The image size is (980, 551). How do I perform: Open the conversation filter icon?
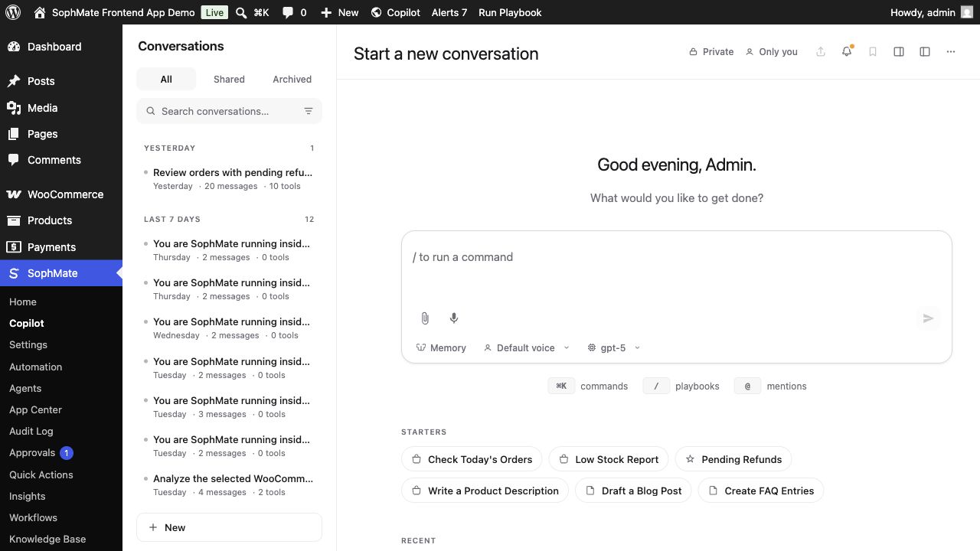coord(309,111)
